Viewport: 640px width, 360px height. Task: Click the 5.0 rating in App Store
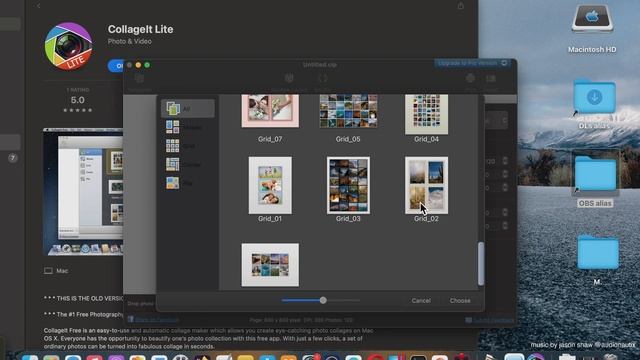tap(78, 100)
